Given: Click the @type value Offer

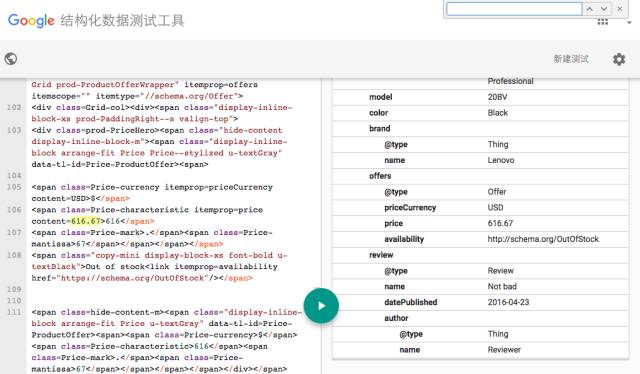Looking at the screenshot, I should click(x=497, y=192).
